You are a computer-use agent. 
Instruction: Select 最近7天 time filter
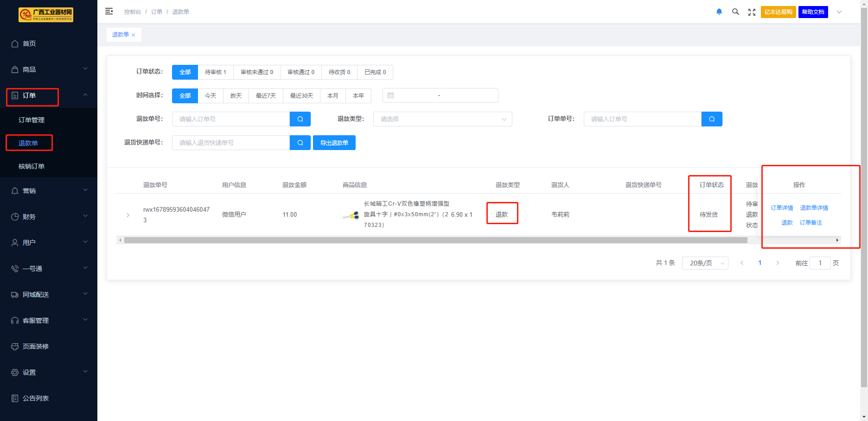(x=266, y=96)
